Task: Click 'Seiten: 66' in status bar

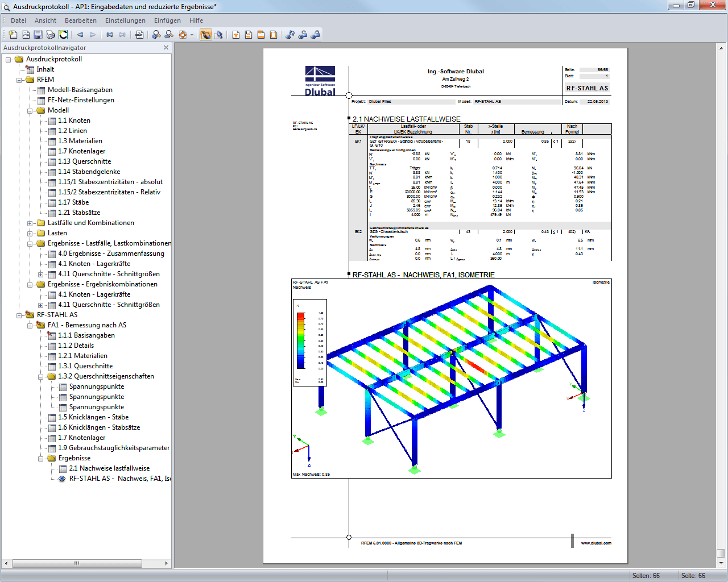Action: point(646,576)
